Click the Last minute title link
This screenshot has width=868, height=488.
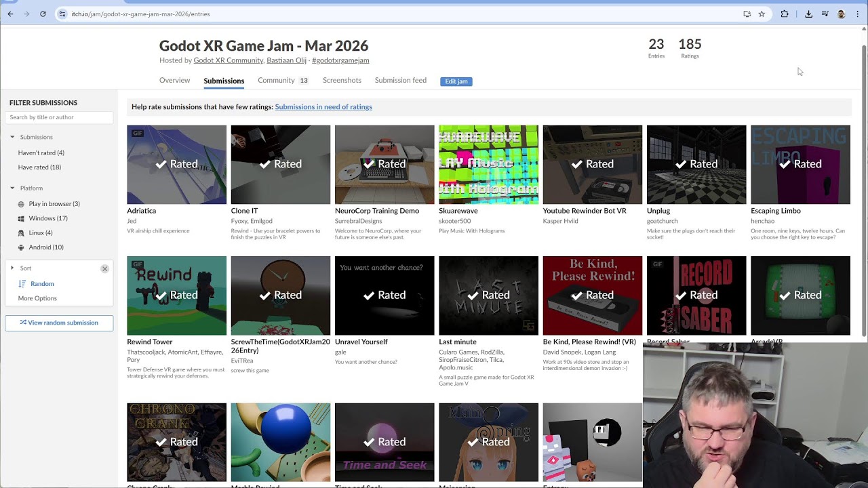point(458,342)
